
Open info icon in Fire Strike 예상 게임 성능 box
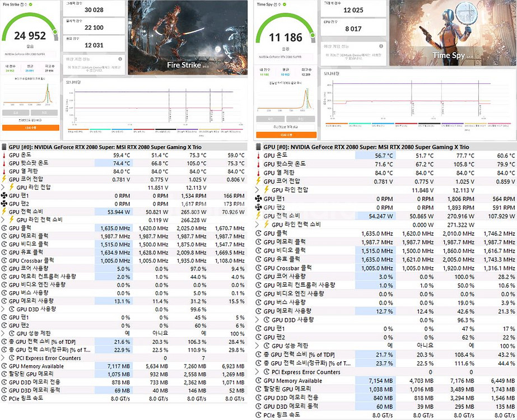coord(120,59)
